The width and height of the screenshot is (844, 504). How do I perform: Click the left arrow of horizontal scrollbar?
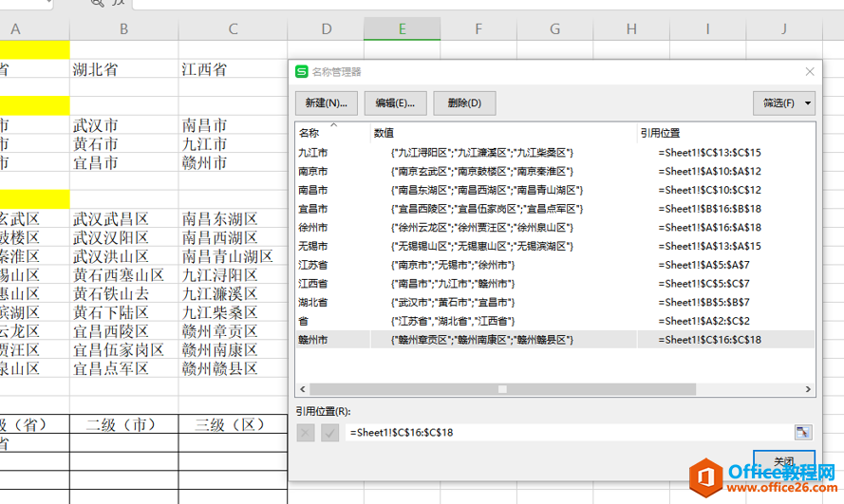tap(303, 389)
